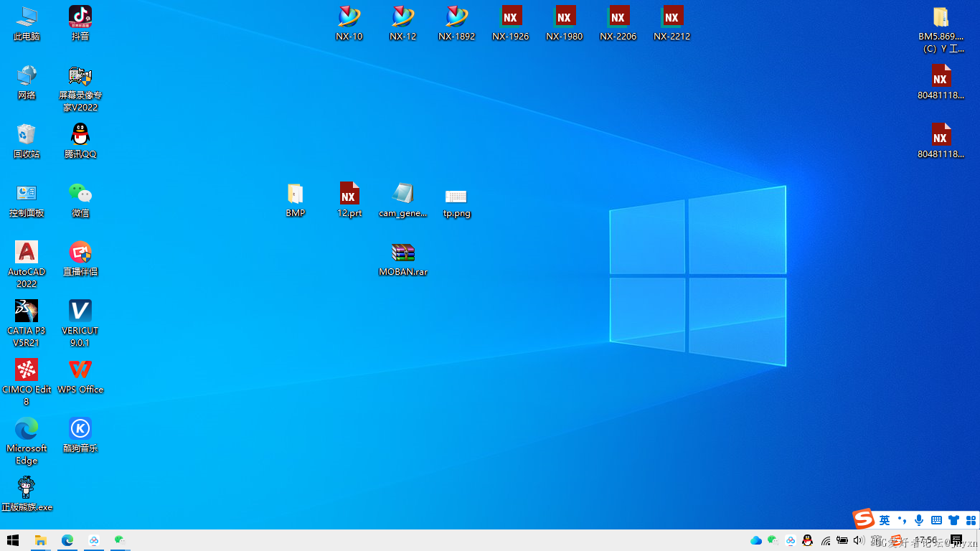This screenshot has width=980, height=551.
Task: Click the Sogou S logo on IME bar
Action: click(x=864, y=520)
